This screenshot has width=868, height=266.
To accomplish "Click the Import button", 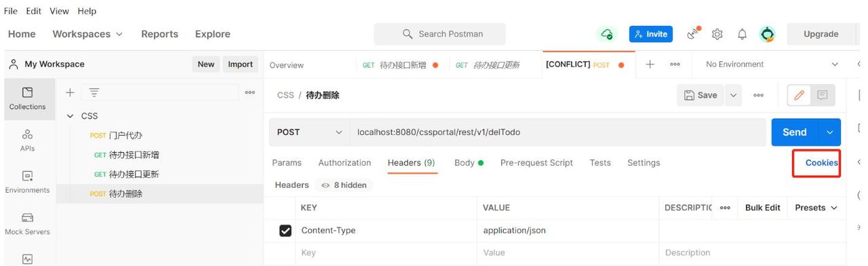I will (x=240, y=64).
